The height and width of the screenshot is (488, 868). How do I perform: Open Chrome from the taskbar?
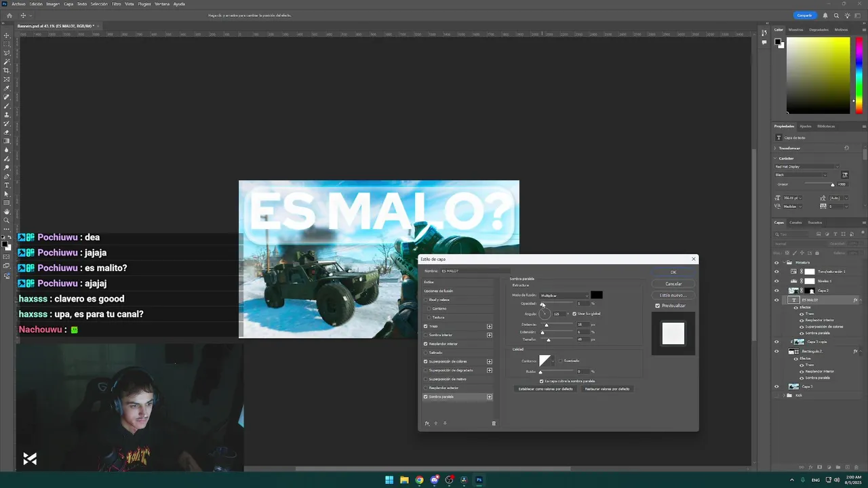click(419, 480)
